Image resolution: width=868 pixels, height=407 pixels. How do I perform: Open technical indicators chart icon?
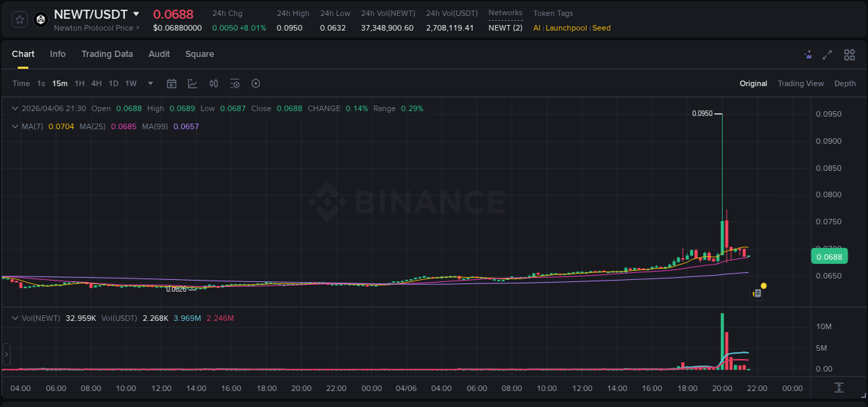pyautogui.click(x=192, y=83)
